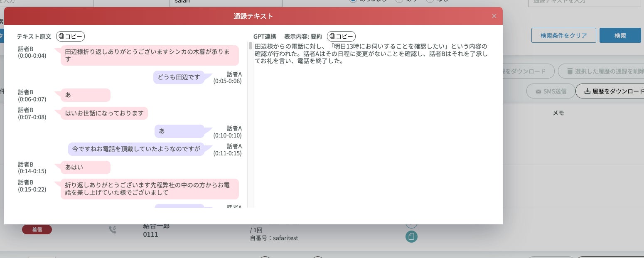Click the 話者A (0:11-0:15) speaker label
Image resolution: width=644 pixels, height=258 pixels.
coord(227,150)
